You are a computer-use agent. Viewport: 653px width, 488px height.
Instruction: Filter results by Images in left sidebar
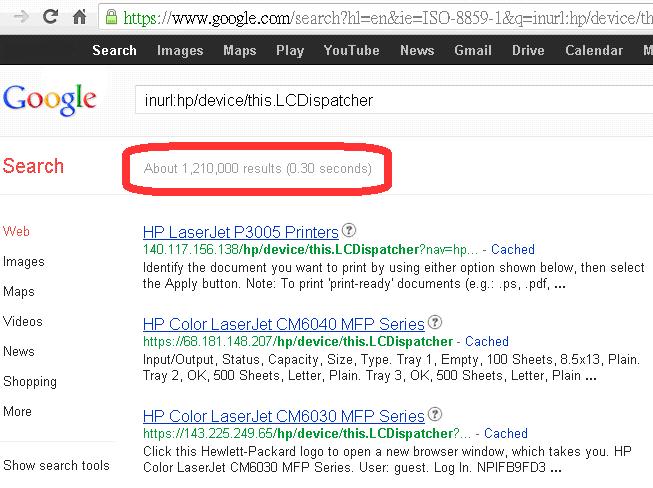click(x=23, y=261)
